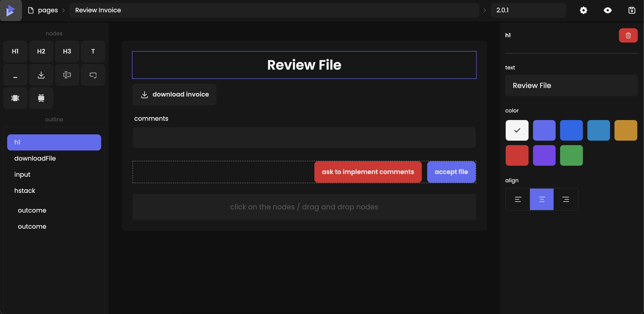The width and height of the screenshot is (644, 314).
Task: Open the 2.0.1 version selector
Action: [528, 10]
